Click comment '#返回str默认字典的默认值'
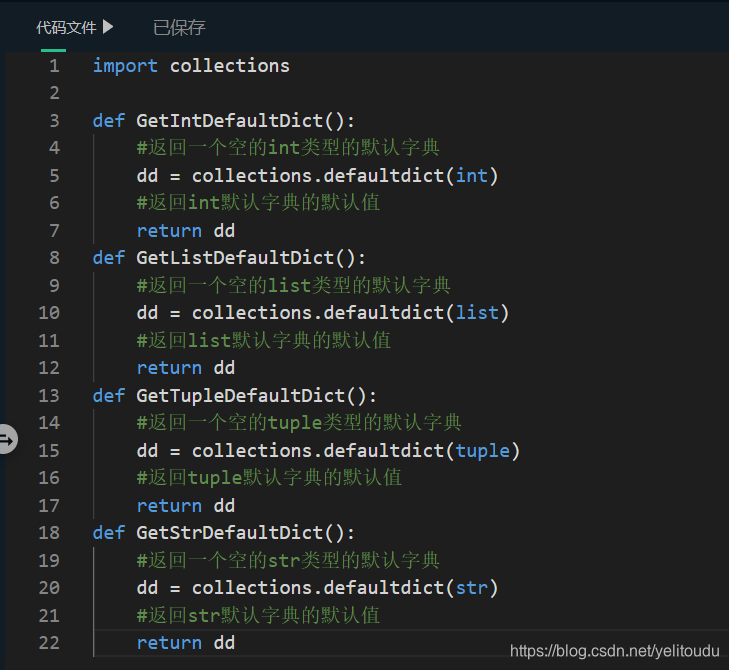Screen dimensions: 729x670 point(258,615)
